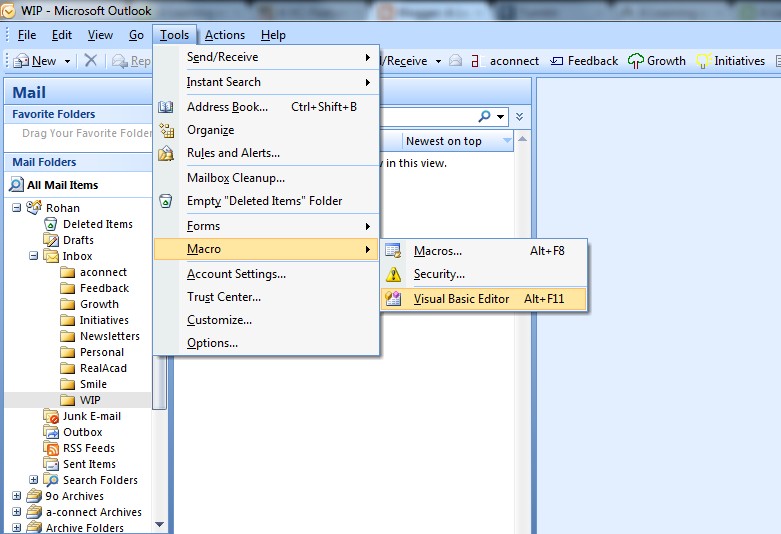Collapse the Inbox folder tree
The image size is (781, 534).
(33, 256)
